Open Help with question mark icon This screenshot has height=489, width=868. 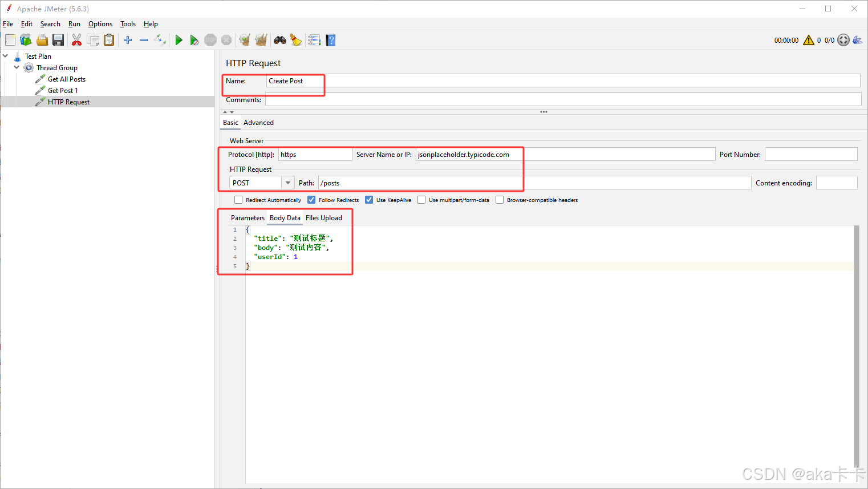pyautogui.click(x=331, y=40)
